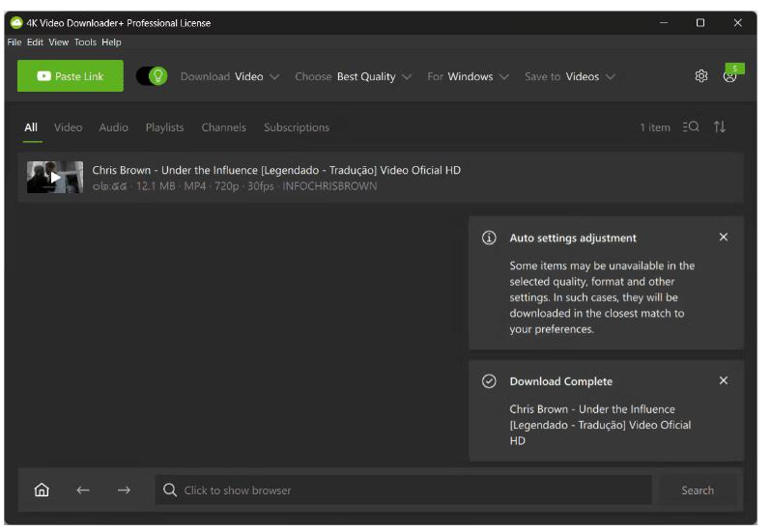Screen dimensions: 771x532
Task: Click the browser back arrow
Action: coord(83,490)
